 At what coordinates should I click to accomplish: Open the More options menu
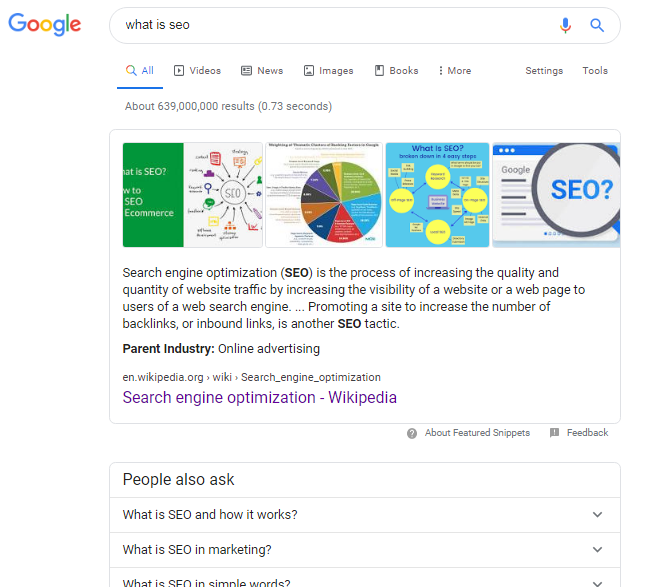tap(454, 71)
